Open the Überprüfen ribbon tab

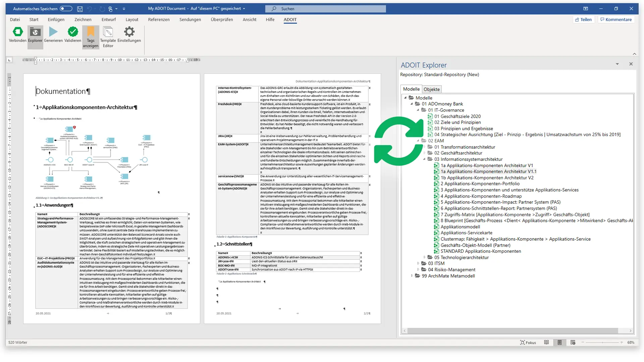point(222,20)
